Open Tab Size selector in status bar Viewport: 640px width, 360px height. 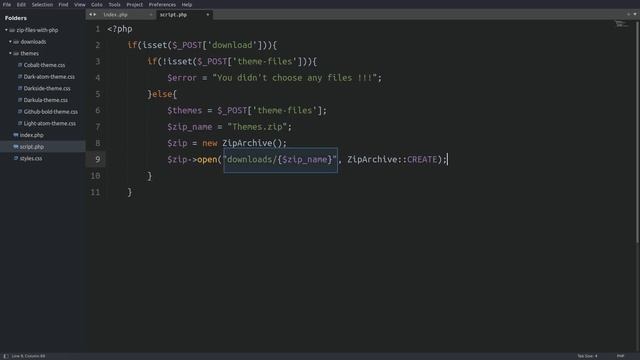click(x=587, y=356)
